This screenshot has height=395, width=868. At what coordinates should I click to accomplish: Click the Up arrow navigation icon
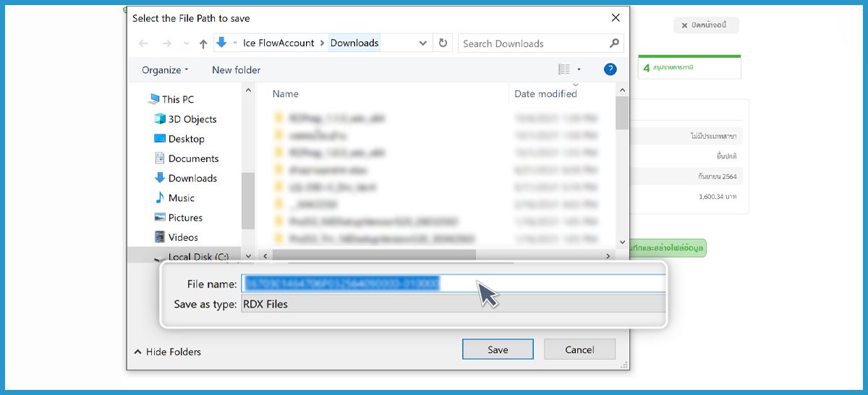pyautogui.click(x=203, y=43)
